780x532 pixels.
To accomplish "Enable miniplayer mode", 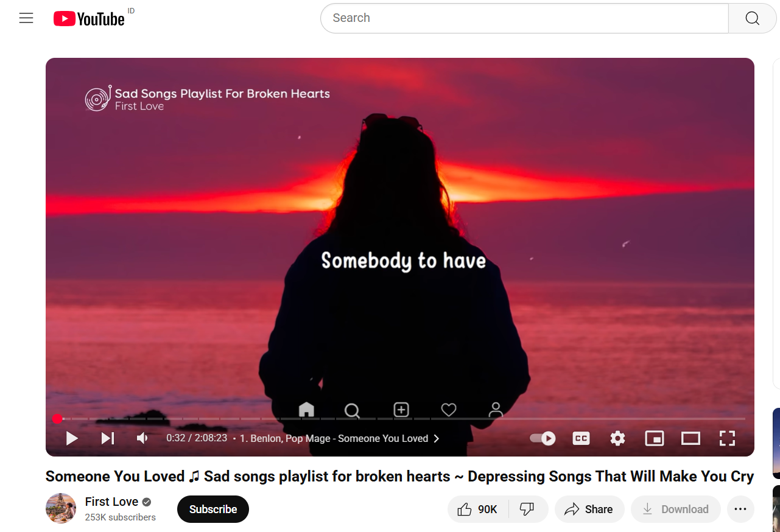I will pyautogui.click(x=654, y=438).
